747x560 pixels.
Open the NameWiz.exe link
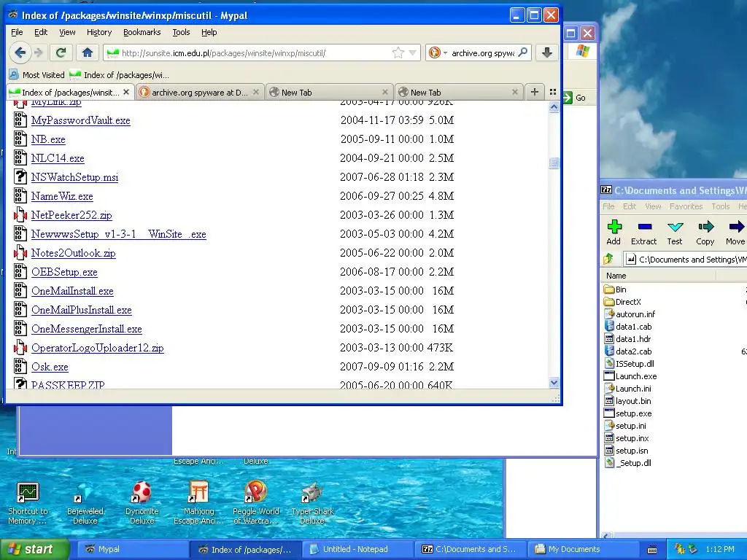pyautogui.click(x=62, y=196)
